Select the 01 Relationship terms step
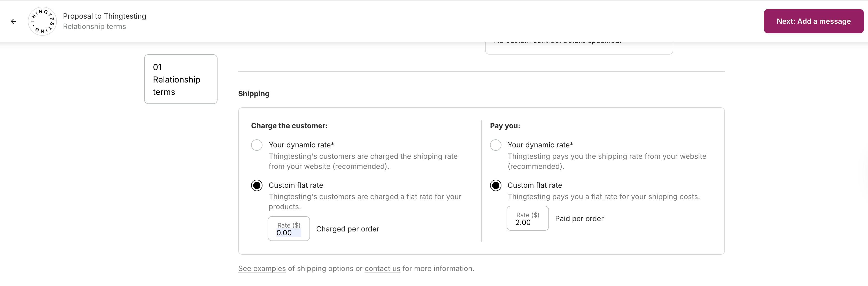This screenshot has height=286, width=868. click(181, 79)
